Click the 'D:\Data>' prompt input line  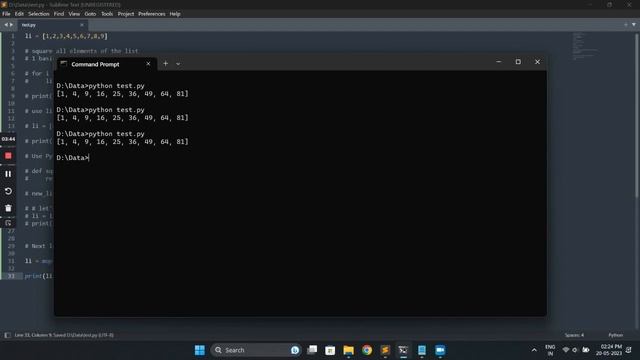pos(73,158)
